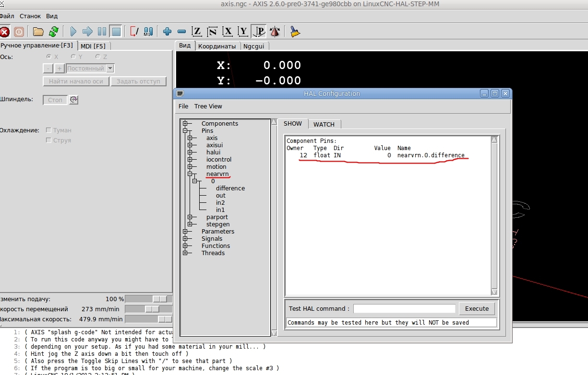Reload the current file

pyautogui.click(x=53, y=32)
